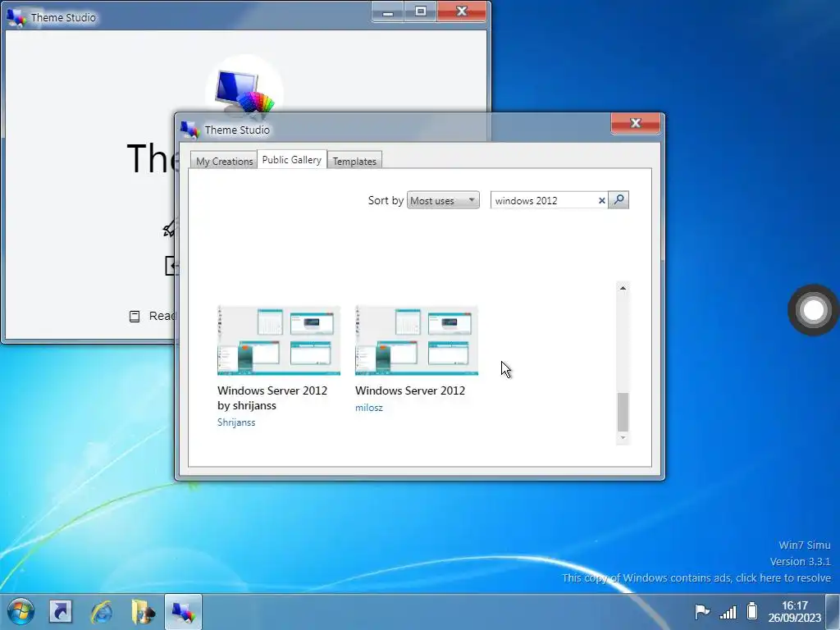Select the Public Gallery tab
This screenshot has width=840, height=630.
292,159
